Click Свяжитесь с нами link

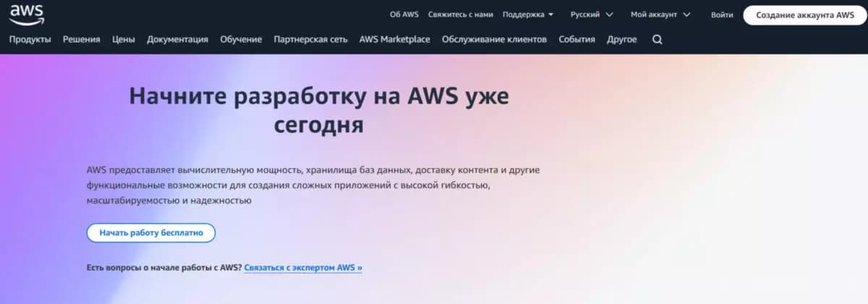(x=460, y=14)
